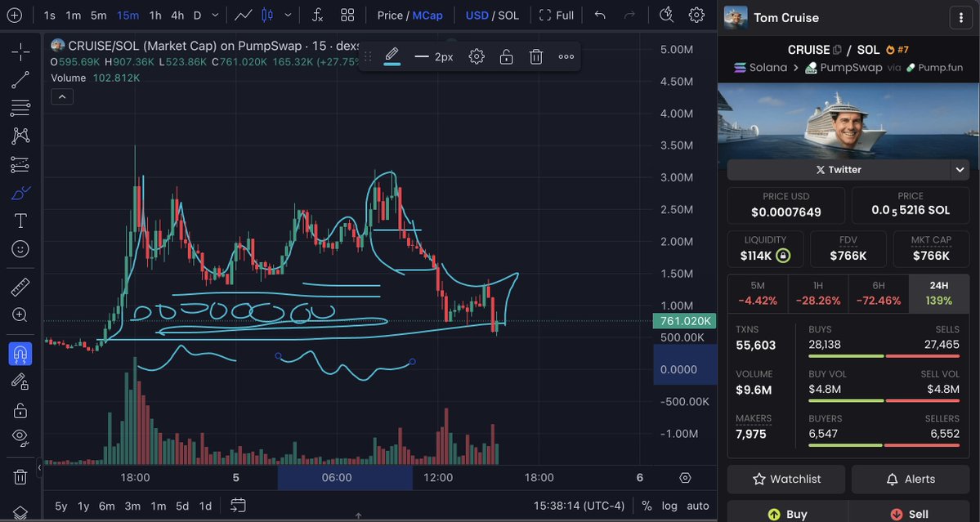Screen dimensions: 980x522
Task: Open the object tree layers panel
Action: coord(20,513)
